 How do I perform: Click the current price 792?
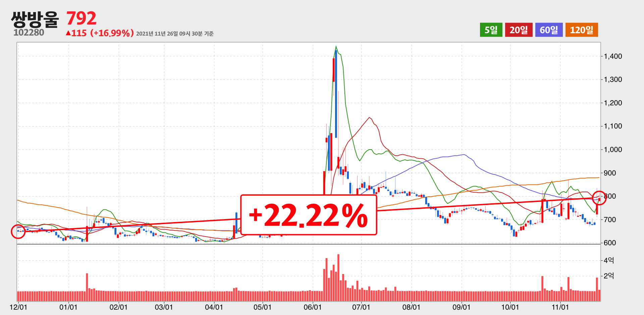(82, 18)
